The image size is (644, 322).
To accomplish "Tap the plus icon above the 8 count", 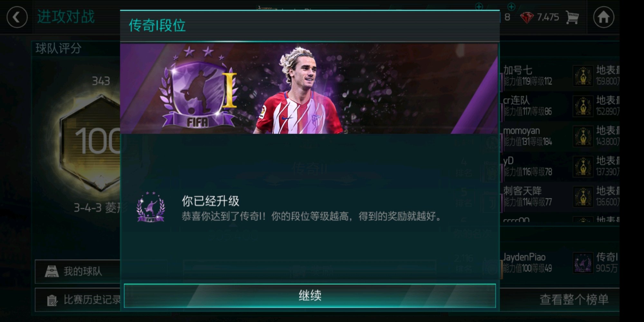I will [x=511, y=6].
